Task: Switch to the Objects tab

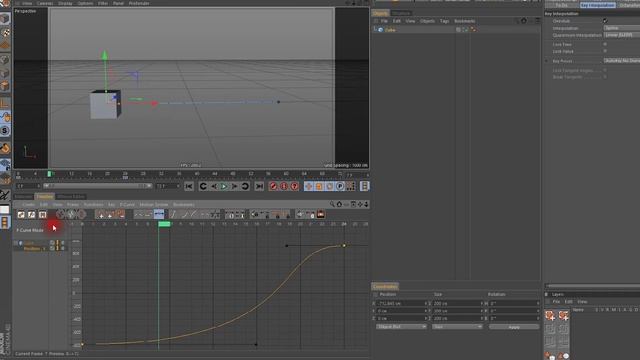Action: [x=380, y=13]
